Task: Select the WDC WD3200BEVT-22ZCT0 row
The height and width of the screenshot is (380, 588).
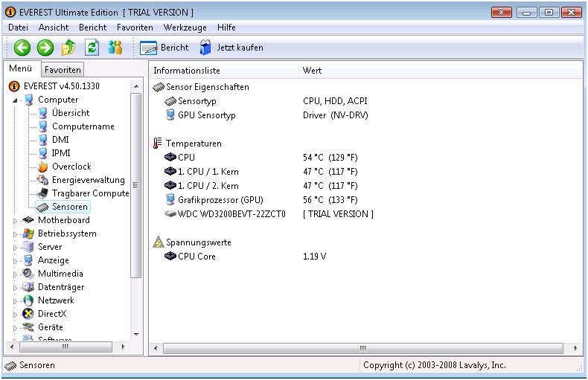Action: pyautogui.click(x=269, y=214)
